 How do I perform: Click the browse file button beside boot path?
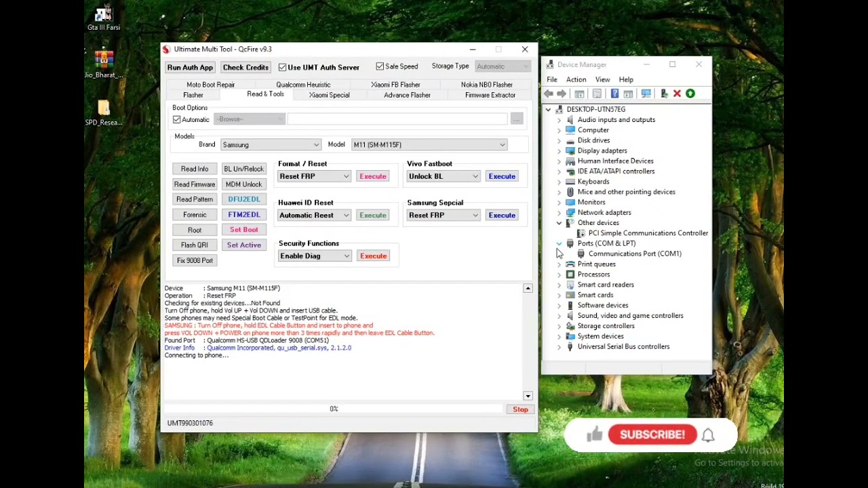tap(517, 119)
